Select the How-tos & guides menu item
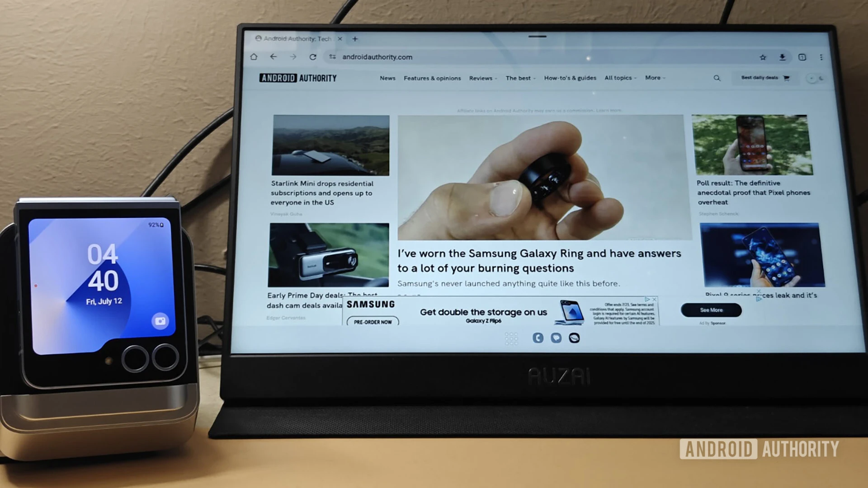The width and height of the screenshot is (868, 488). click(570, 77)
